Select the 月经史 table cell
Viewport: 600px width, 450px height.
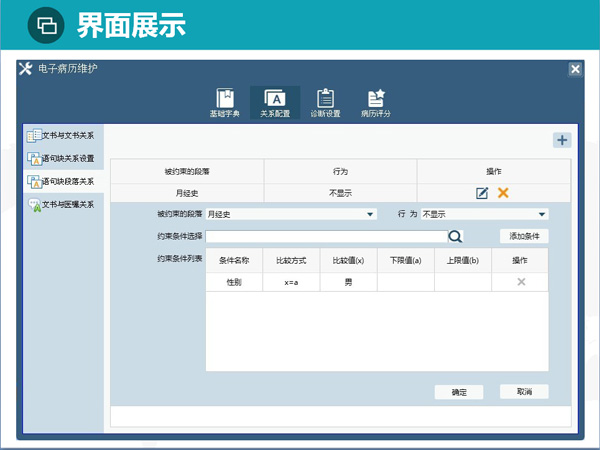[187, 193]
